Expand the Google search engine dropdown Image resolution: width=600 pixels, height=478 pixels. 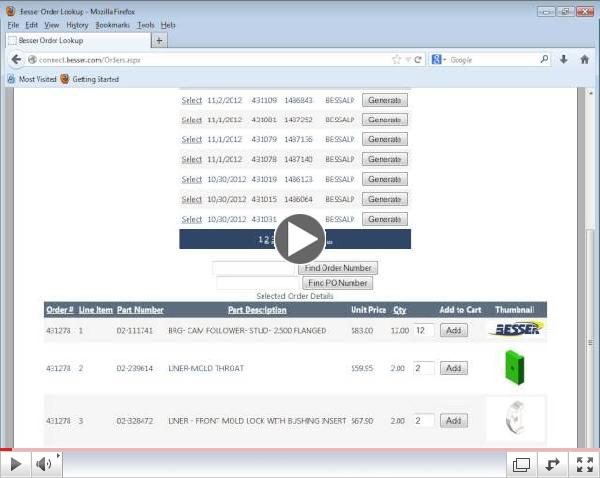click(x=440, y=60)
